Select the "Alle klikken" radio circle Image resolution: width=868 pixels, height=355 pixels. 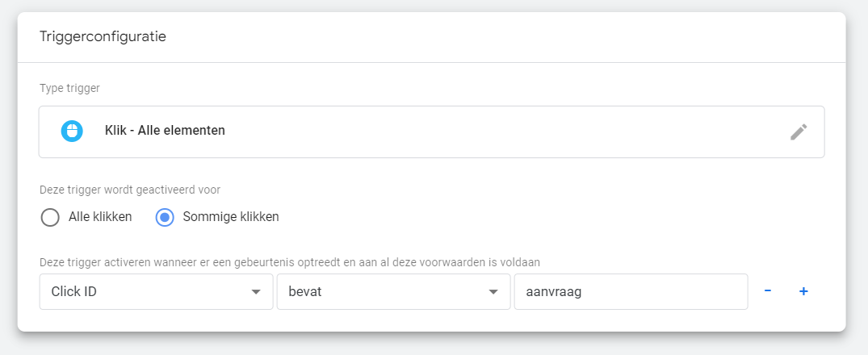[x=50, y=217]
